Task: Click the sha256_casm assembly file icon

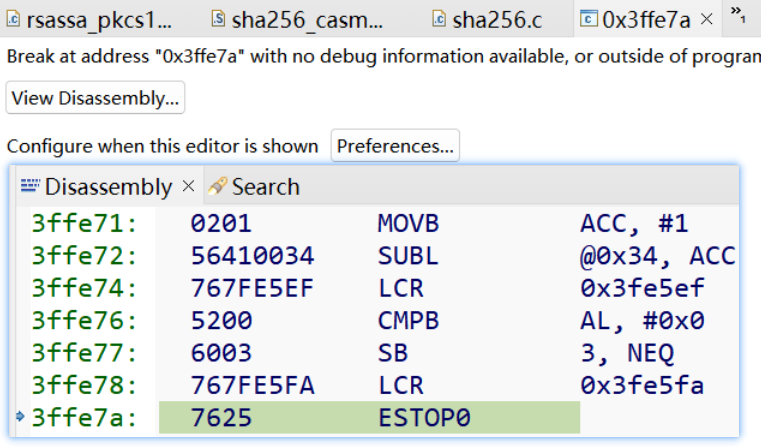Action: point(218,19)
